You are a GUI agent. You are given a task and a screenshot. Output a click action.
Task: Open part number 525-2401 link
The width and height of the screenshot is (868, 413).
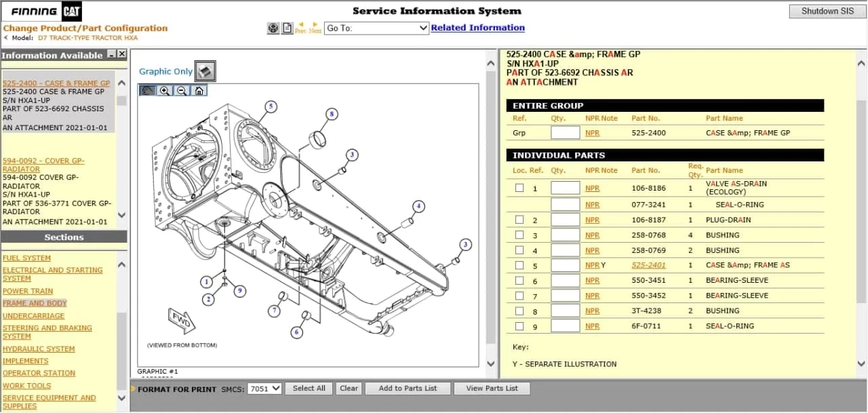pyautogui.click(x=648, y=265)
